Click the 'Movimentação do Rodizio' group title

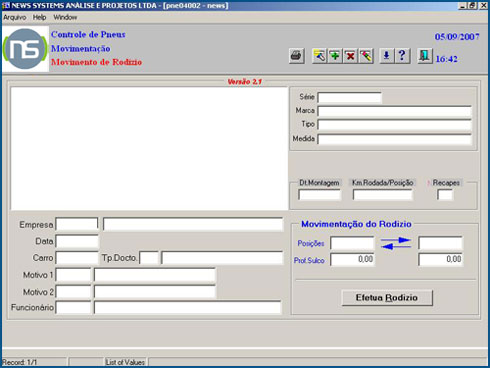356,224
